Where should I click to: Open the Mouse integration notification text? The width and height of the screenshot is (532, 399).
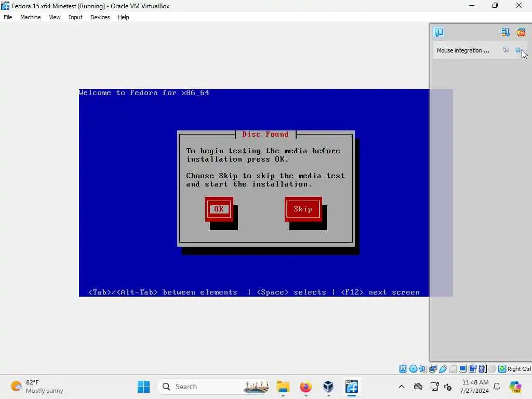tap(463, 50)
